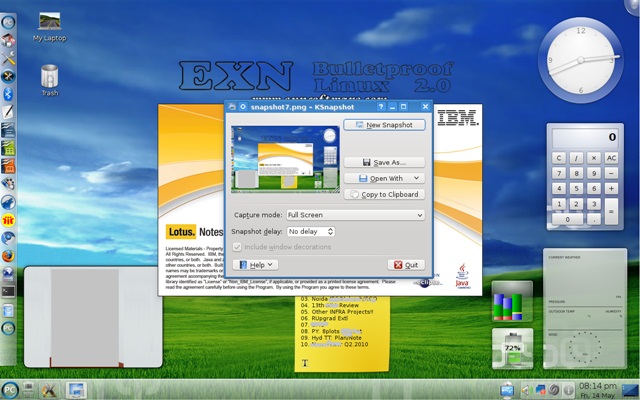Click the notepad pen icon in dock
The image size is (640, 400).
coord(8,112)
